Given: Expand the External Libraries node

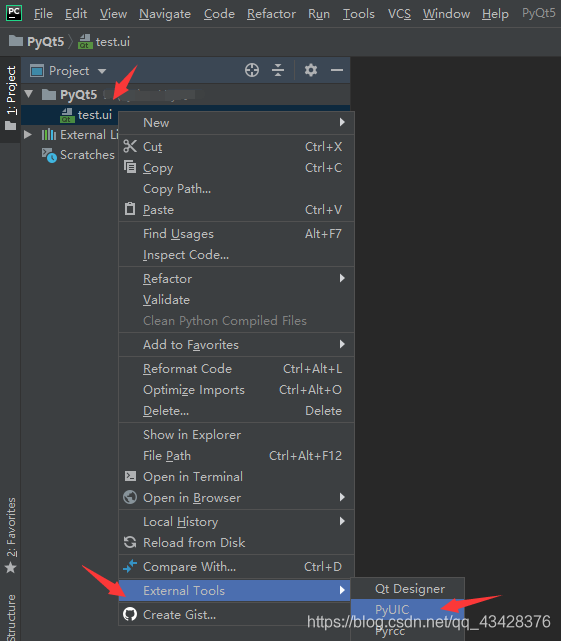Looking at the screenshot, I should click(28, 134).
